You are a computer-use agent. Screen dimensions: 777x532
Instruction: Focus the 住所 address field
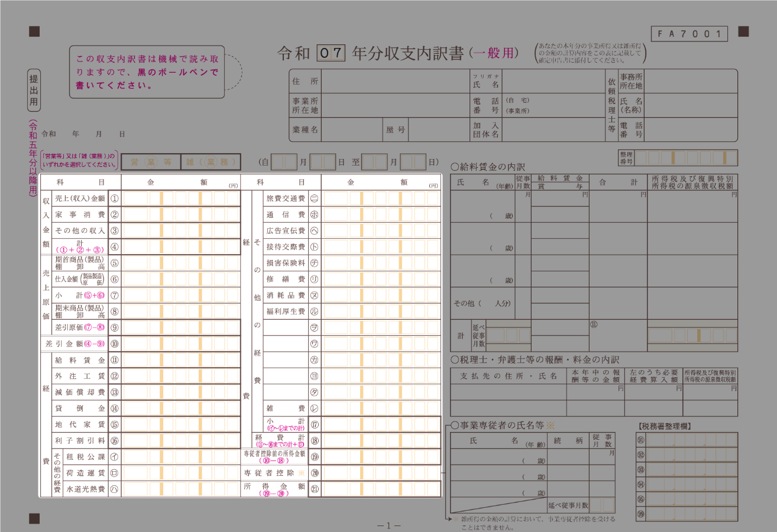click(x=395, y=81)
